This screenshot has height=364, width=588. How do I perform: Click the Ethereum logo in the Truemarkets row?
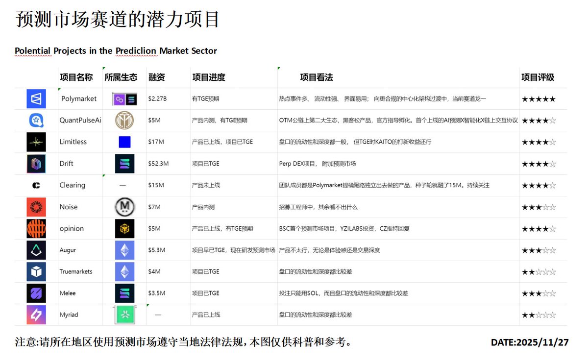pos(124,271)
